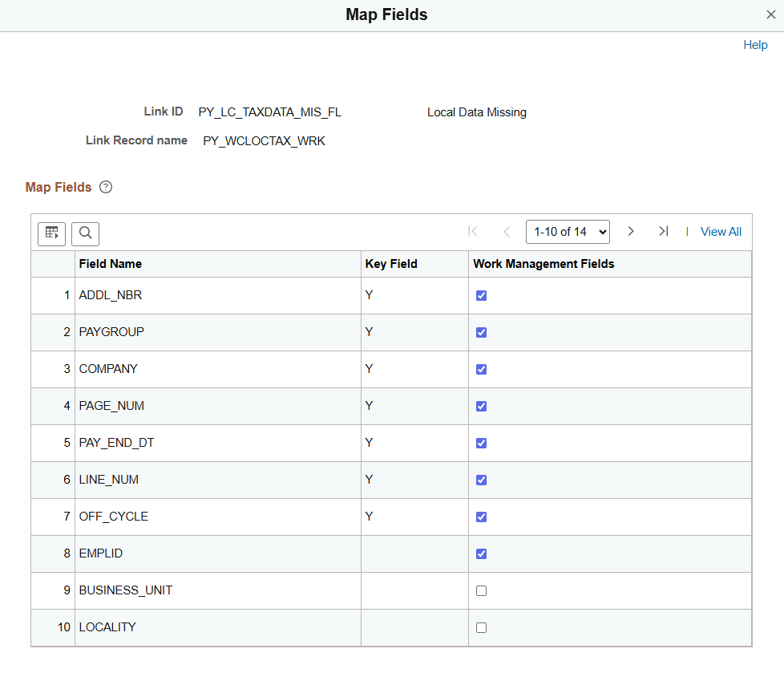The width and height of the screenshot is (784, 673).
Task: Click the grid search magnifier icon
Action: pyautogui.click(x=86, y=233)
